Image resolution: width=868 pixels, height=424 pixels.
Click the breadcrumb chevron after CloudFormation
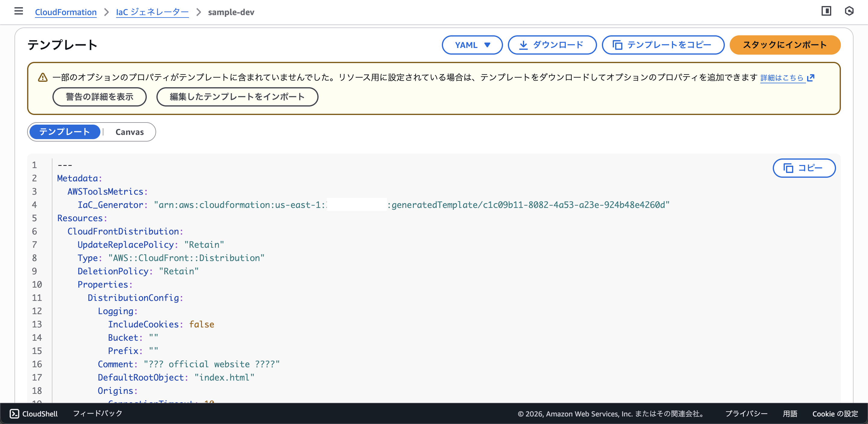pos(106,12)
